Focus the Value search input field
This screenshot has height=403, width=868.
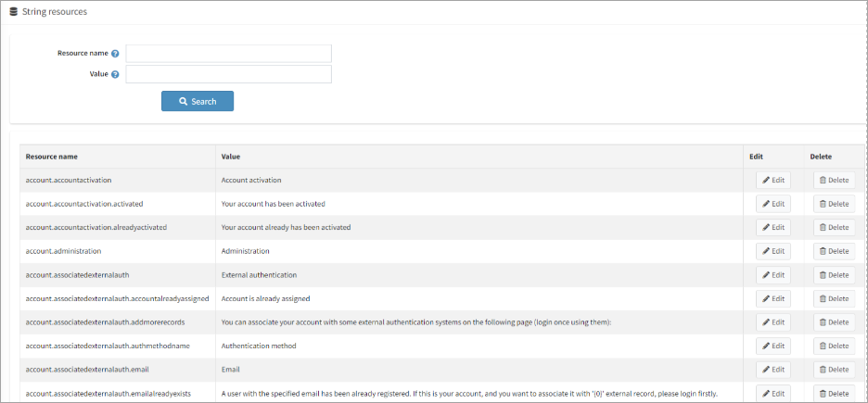228,74
